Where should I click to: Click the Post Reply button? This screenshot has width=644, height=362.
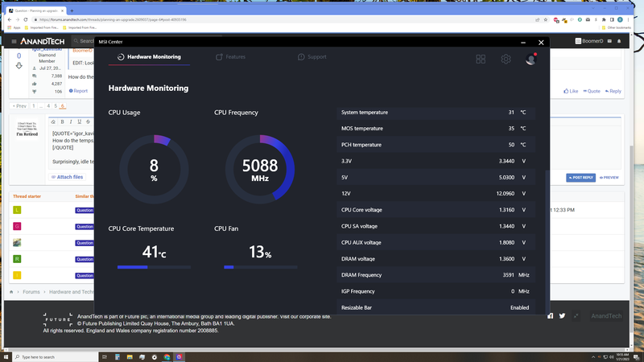580,177
